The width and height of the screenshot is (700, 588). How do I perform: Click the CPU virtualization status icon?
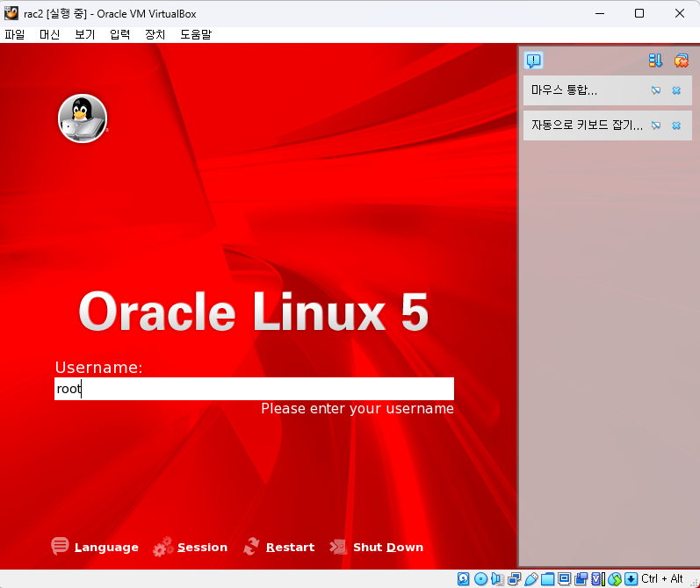598,579
